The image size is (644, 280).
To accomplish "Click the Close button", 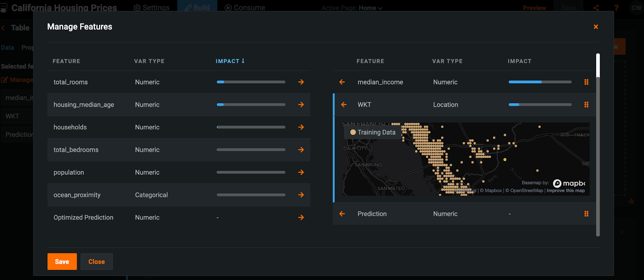I will (97, 261).
